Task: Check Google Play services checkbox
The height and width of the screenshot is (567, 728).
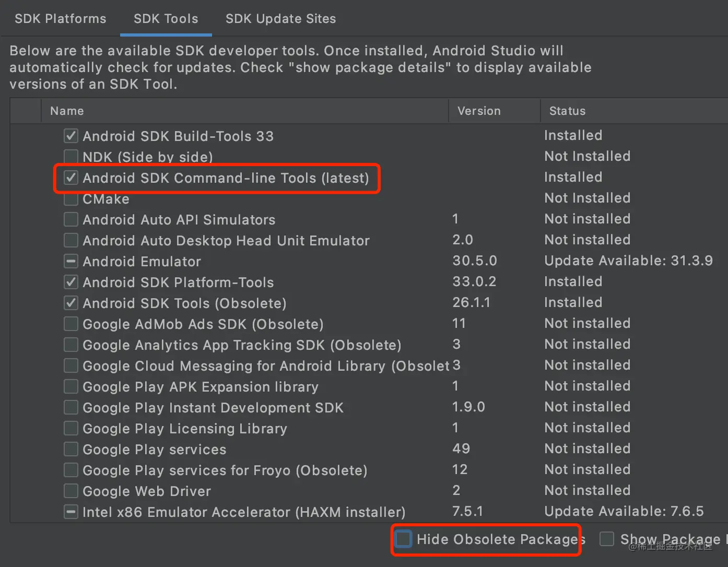Action: click(x=71, y=449)
